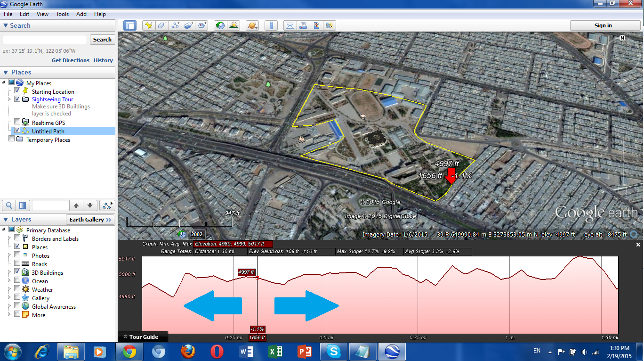
Task: Click the historical imagery 2002 clock icon
Action: pos(182,234)
